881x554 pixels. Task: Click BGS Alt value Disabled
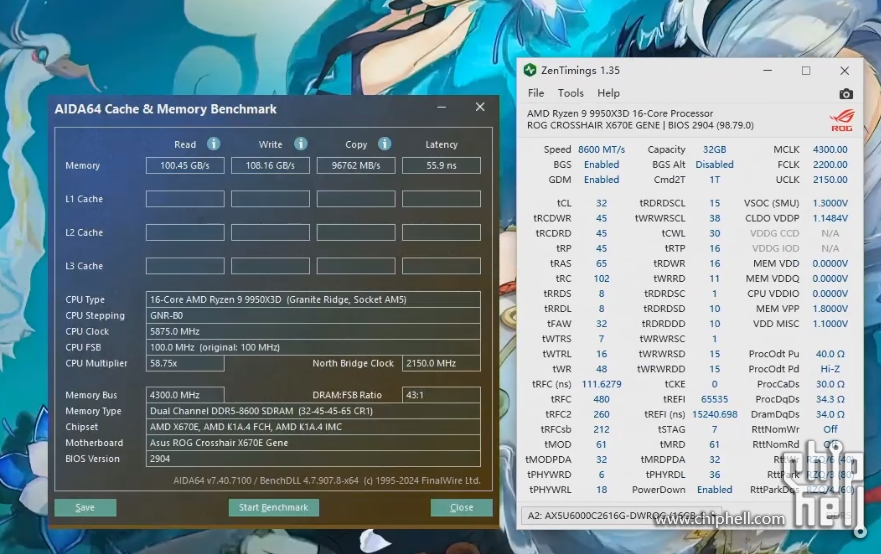coord(714,165)
